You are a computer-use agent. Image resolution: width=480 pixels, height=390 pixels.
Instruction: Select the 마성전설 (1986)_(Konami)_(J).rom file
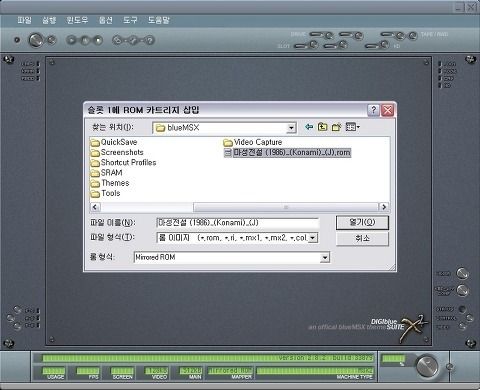click(287, 153)
